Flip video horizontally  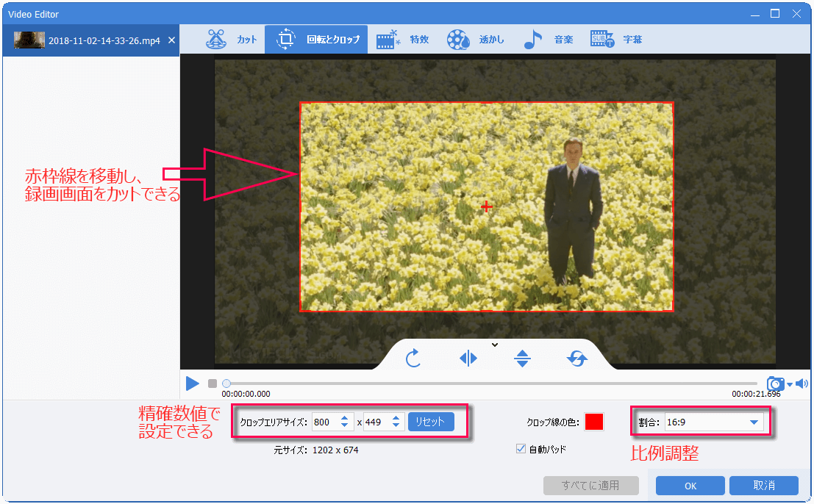[x=468, y=358]
